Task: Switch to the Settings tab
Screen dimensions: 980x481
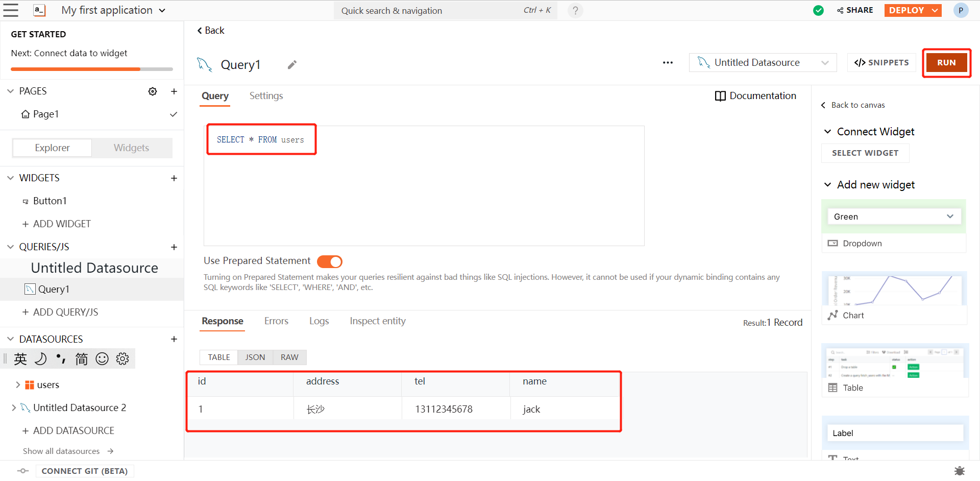Action: click(266, 96)
